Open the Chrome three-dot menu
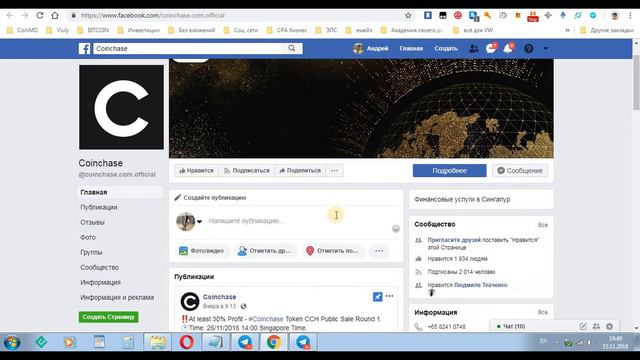This screenshot has width=640, height=360. point(631,16)
